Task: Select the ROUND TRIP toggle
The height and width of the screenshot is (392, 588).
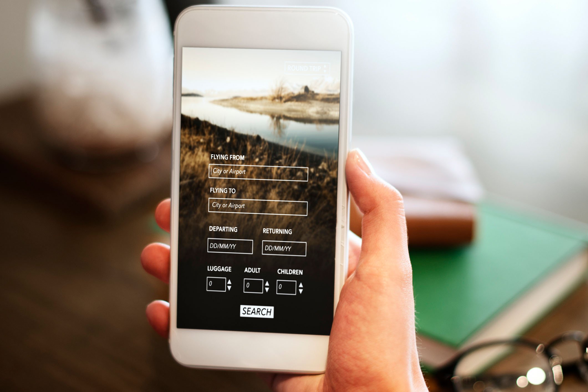Action: point(312,68)
